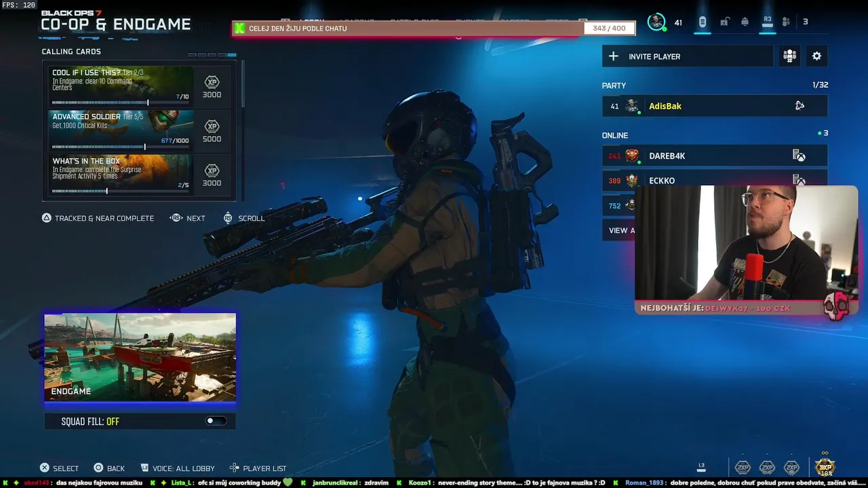This screenshot has width=868, height=488.
Task: Click the XP badge for Advanced Soldier
Action: [x=212, y=125]
